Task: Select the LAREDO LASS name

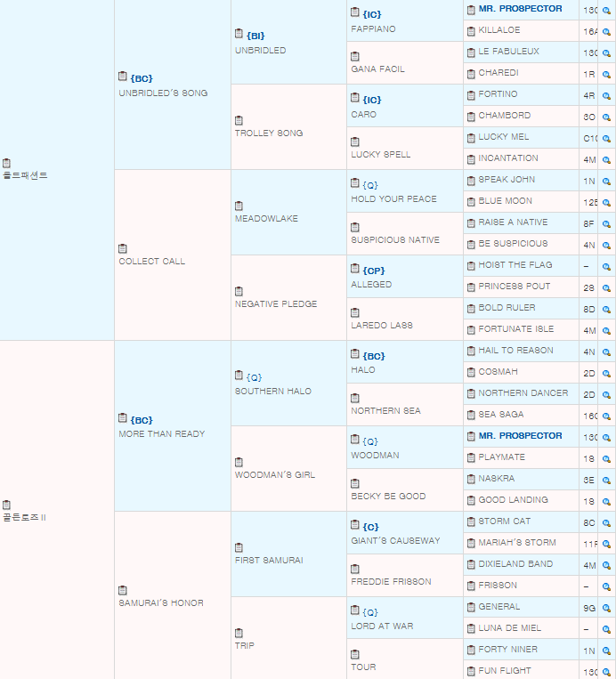Action: [382, 325]
